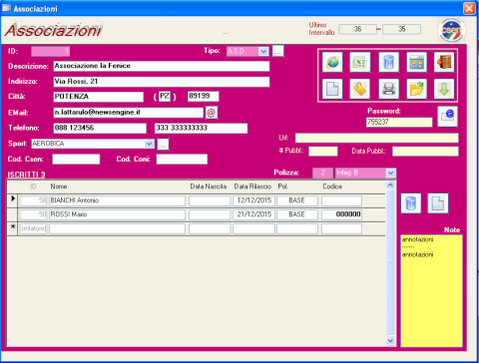Click the province field containing PZ

164,96
